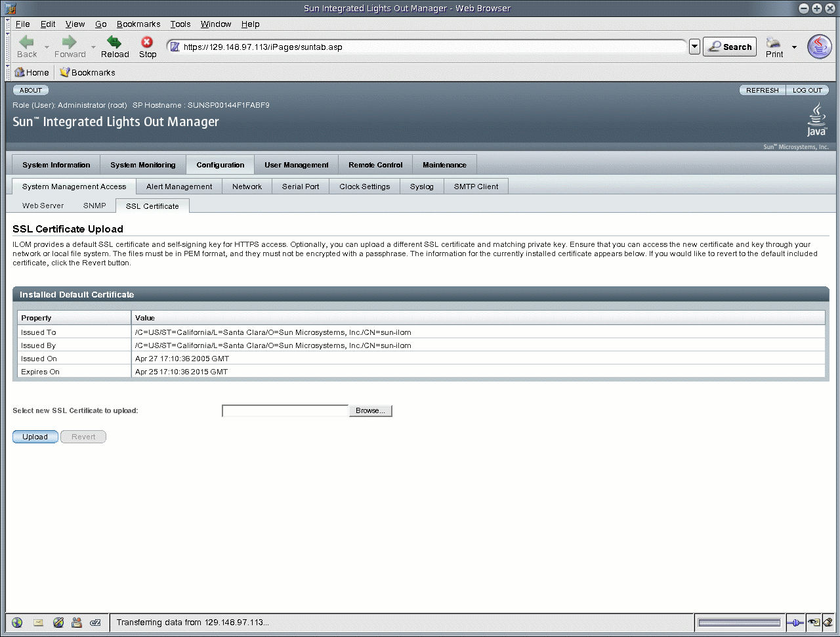Switch to the System Information tab

click(56, 165)
